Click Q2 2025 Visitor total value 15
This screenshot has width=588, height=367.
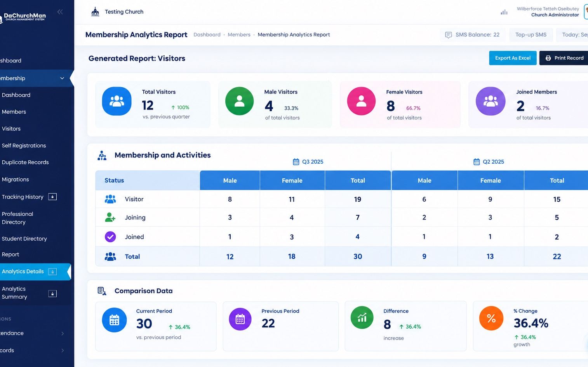557,199
